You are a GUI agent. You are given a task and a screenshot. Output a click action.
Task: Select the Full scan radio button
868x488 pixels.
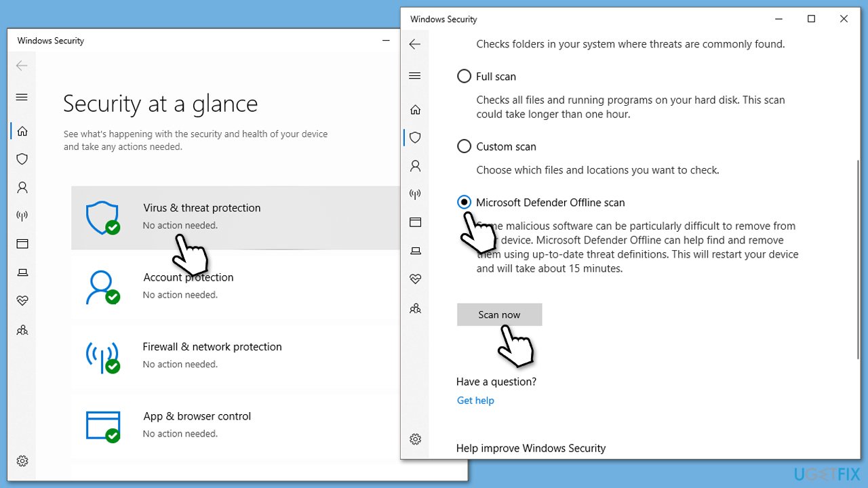point(464,77)
